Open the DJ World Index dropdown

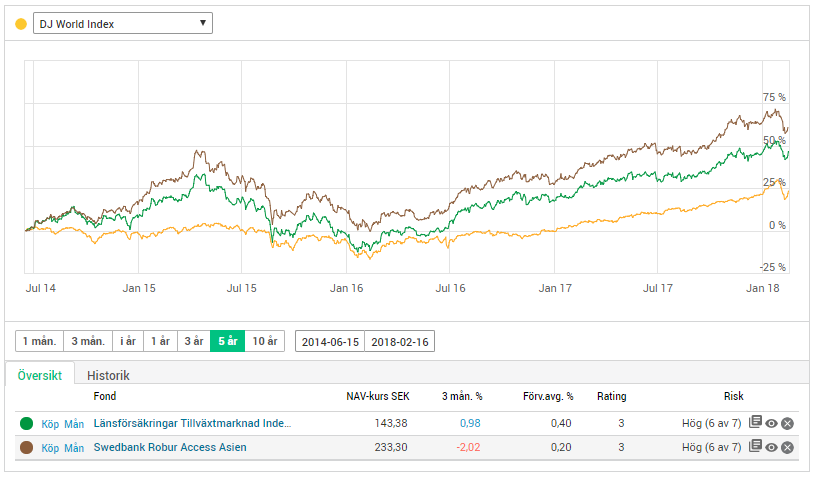[122, 23]
